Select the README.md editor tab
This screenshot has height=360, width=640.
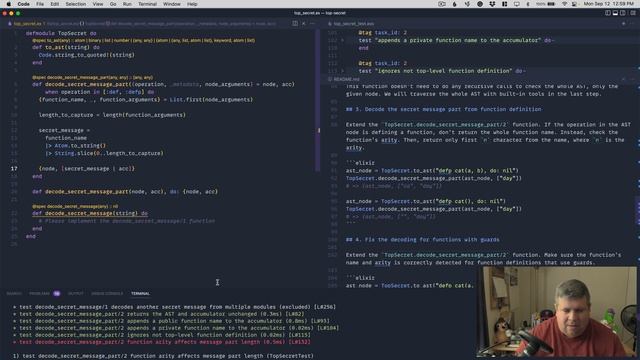[x=344, y=79]
